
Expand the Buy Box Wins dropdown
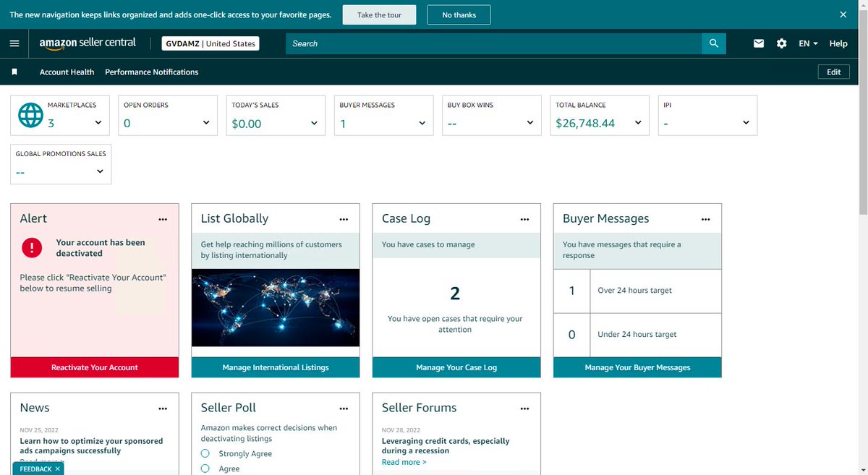(530, 123)
